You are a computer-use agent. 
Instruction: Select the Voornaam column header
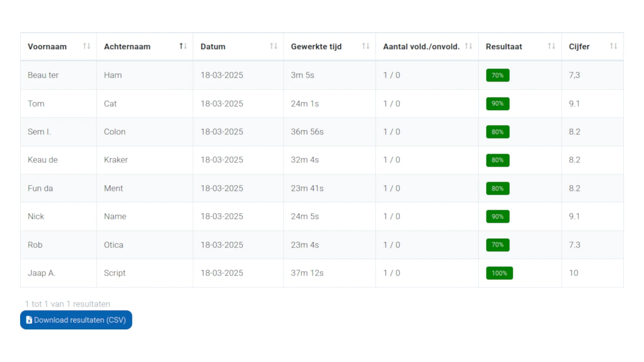[x=47, y=46]
